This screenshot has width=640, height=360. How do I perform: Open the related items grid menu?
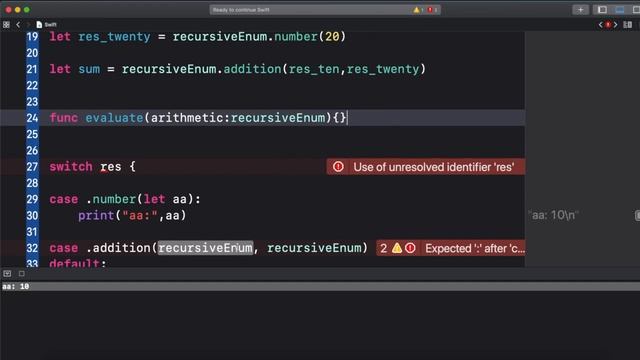pos(6,25)
